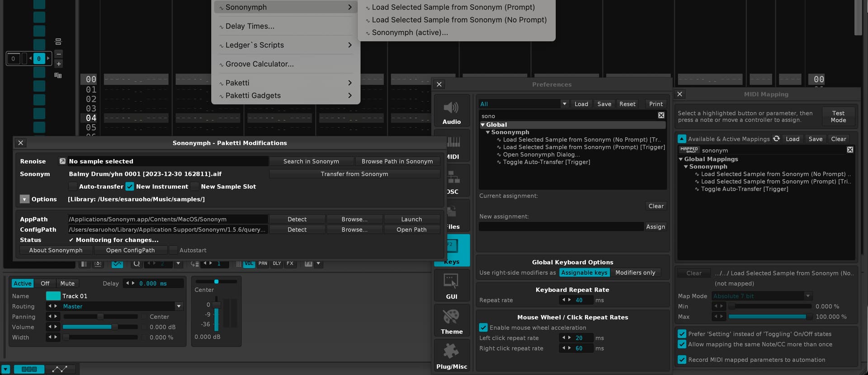Switch to the automation envelope view icon

point(60,369)
